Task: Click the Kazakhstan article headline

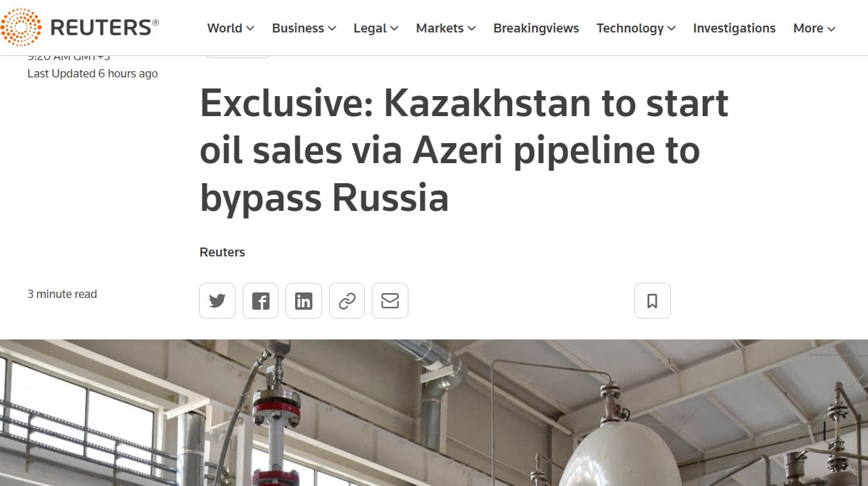Action: [463, 151]
